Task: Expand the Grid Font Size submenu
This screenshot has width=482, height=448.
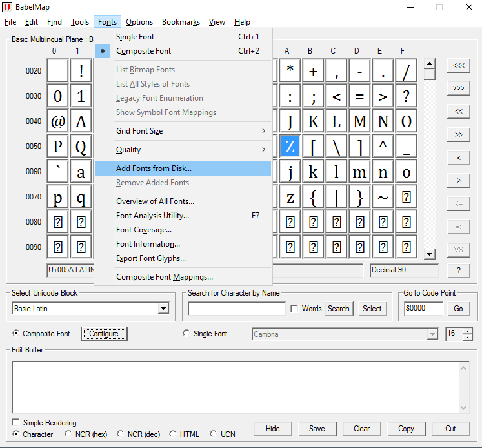Action: click(x=183, y=131)
